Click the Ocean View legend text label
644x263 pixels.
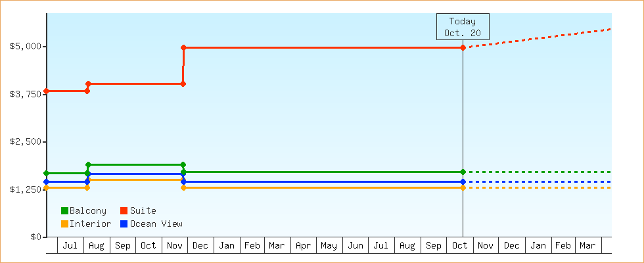point(156,224)
